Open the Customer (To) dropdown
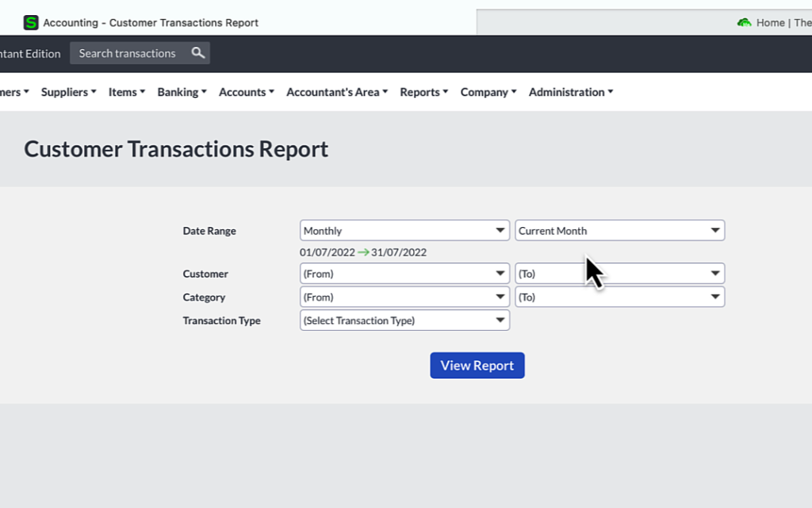Screen dimensions: 812x508 [x=619, y=273]
